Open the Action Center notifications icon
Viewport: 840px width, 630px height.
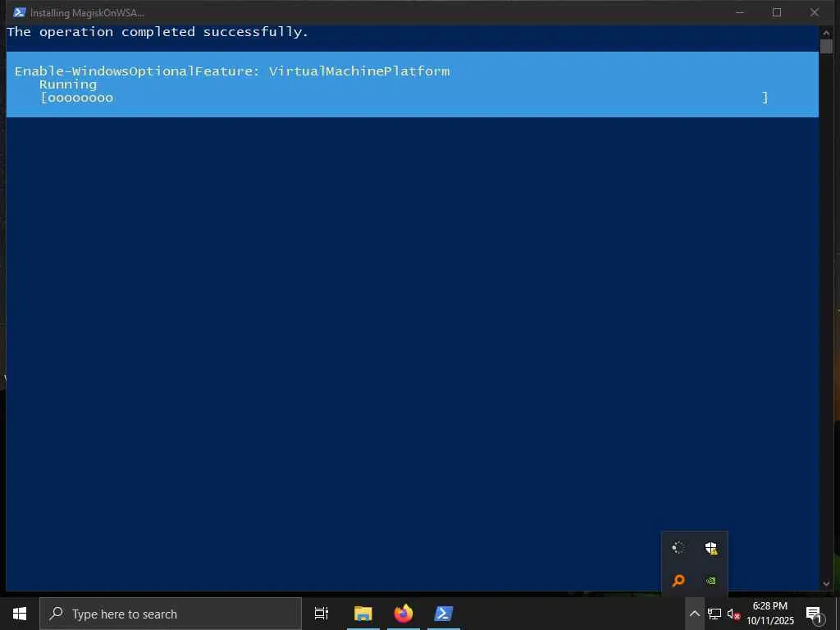(814, 614)
